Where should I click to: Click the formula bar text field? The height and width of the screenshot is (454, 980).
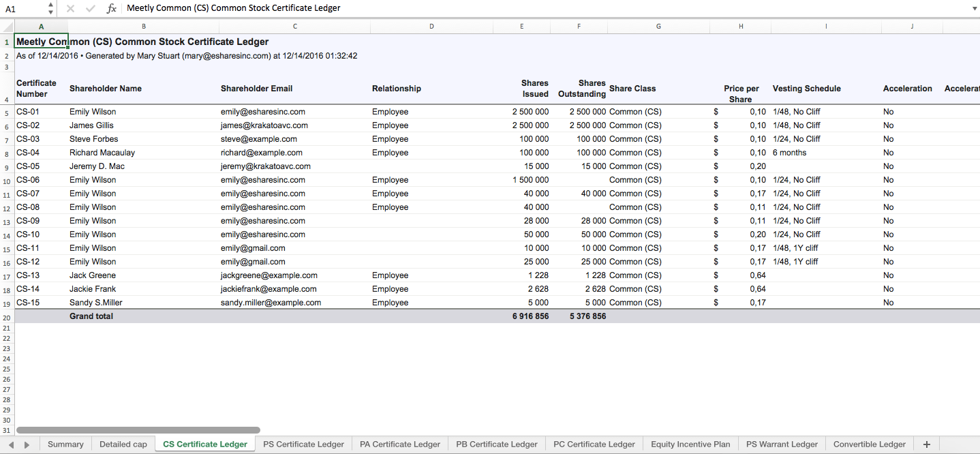(x=545, y=8)
